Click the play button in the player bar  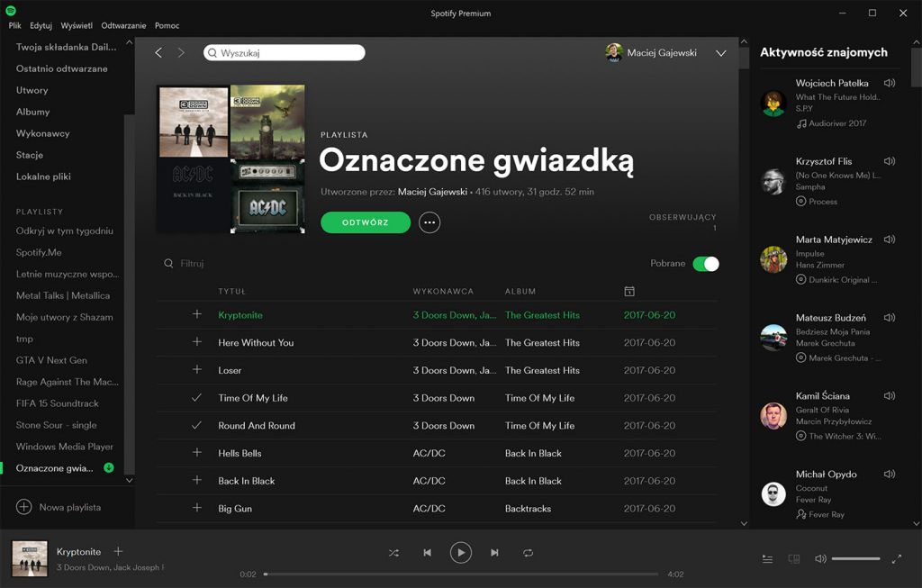coord(461,553)
